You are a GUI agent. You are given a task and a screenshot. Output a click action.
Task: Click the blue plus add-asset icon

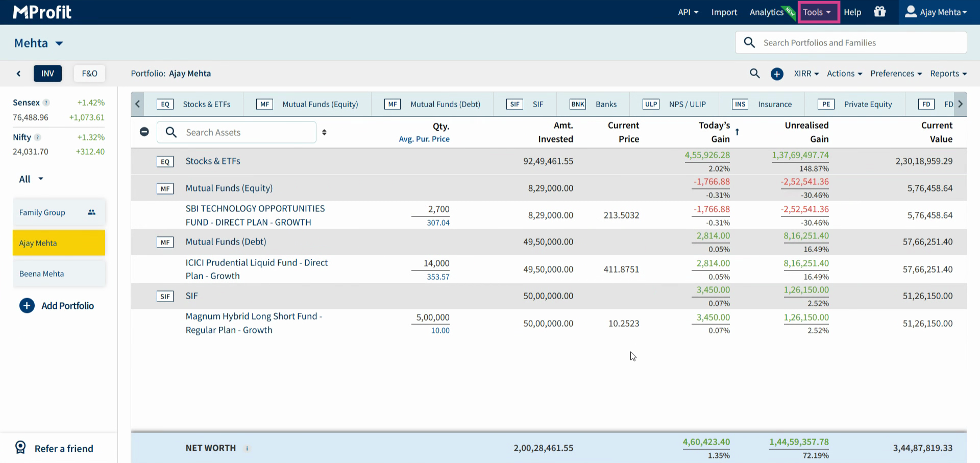point(777,74)
